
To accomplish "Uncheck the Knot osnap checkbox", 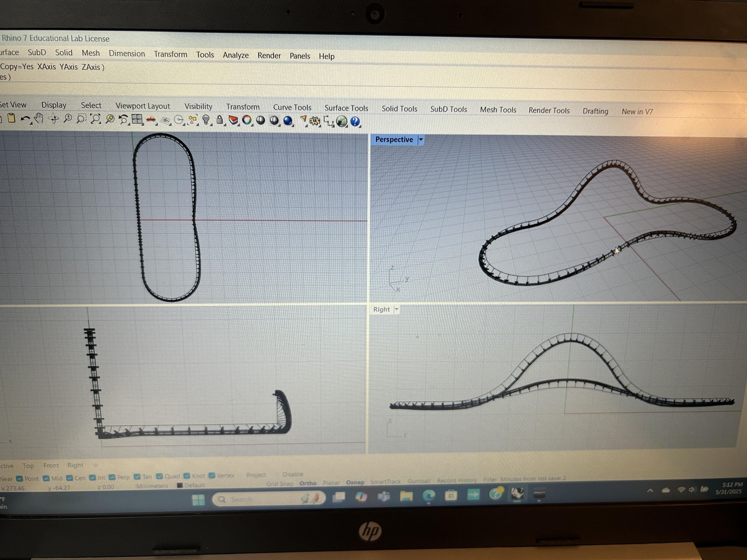I will point(187,476).
